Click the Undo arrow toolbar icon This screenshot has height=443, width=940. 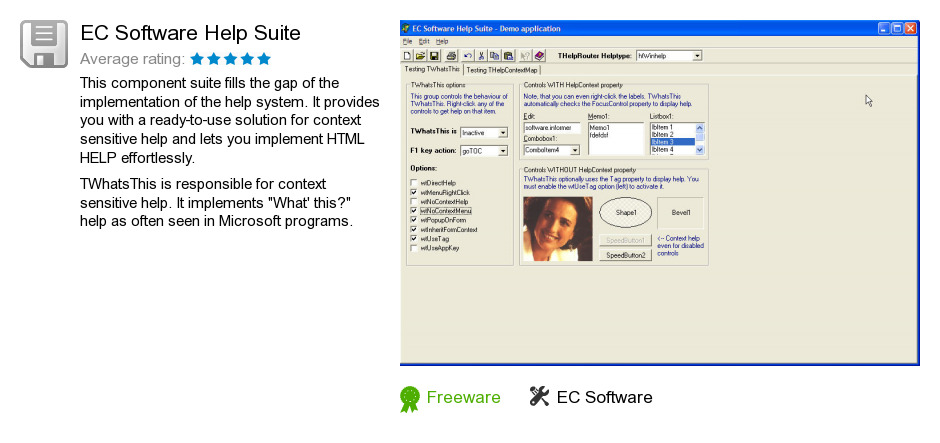point(468,56)
